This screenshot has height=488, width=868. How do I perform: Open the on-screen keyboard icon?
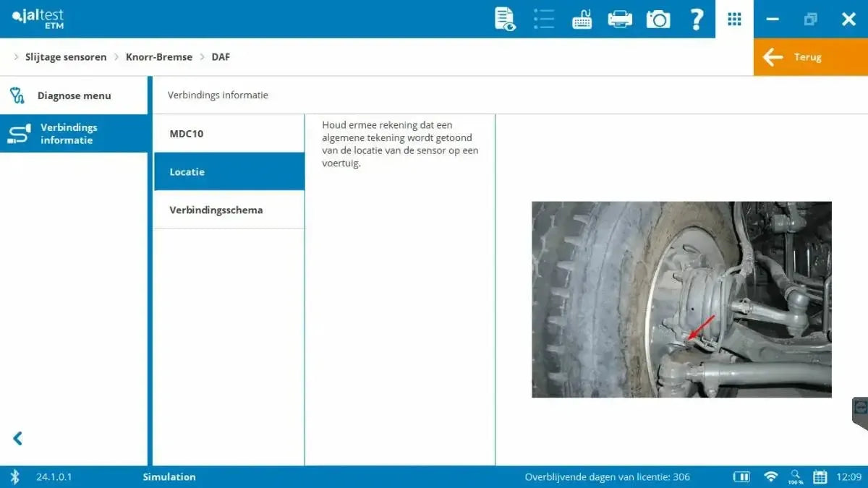point(582,19)
